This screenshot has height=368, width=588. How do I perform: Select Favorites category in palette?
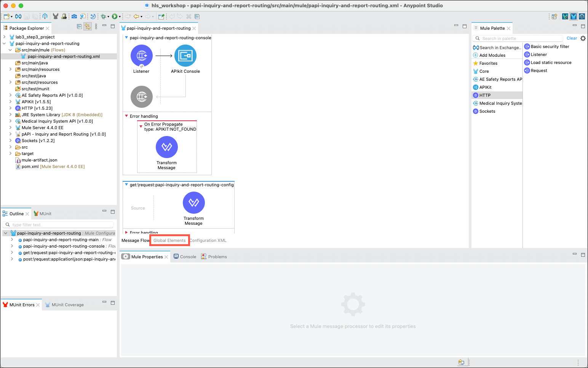pyautogui.click(x=485, y=63)
